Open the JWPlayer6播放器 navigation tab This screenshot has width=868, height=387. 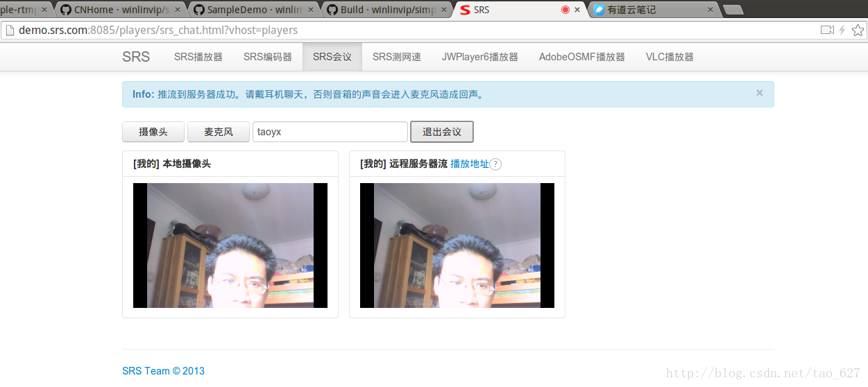[480, 57]
